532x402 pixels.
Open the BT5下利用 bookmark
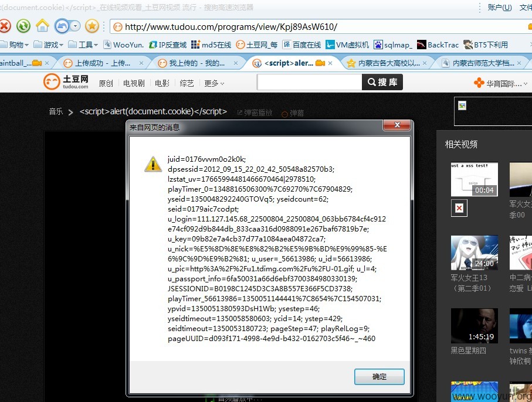[486, 45]
